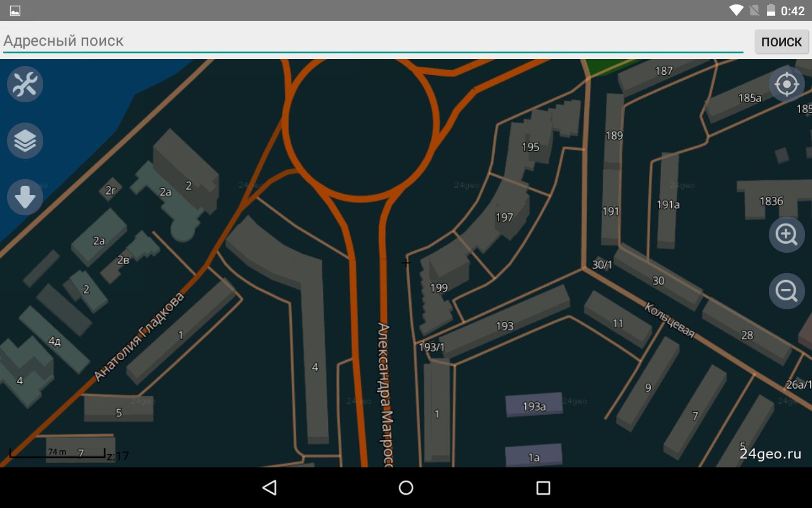Tap the Кольцевая street label

(x=669, y=320)
